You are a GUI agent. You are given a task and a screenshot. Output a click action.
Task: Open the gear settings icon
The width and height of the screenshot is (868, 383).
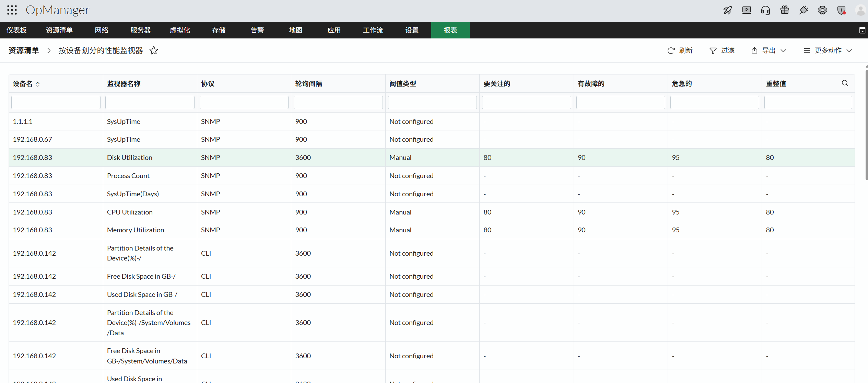click(822, 10)
